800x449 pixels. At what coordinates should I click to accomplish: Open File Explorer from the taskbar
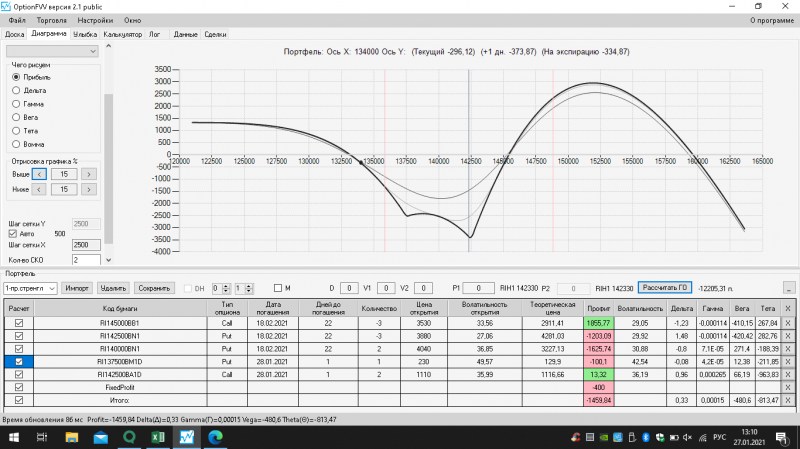71,437
